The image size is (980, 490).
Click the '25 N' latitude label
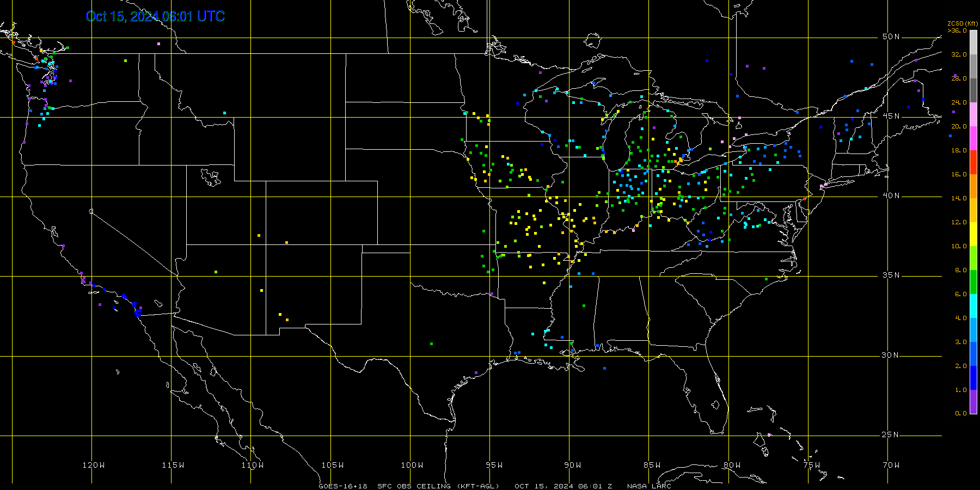(x=891, y=435)
